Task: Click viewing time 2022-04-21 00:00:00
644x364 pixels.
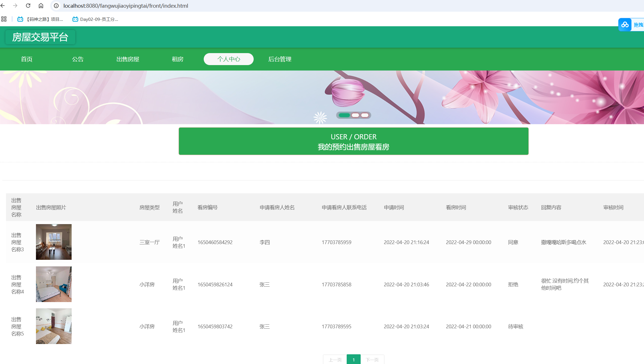Action: pos(469,326)
